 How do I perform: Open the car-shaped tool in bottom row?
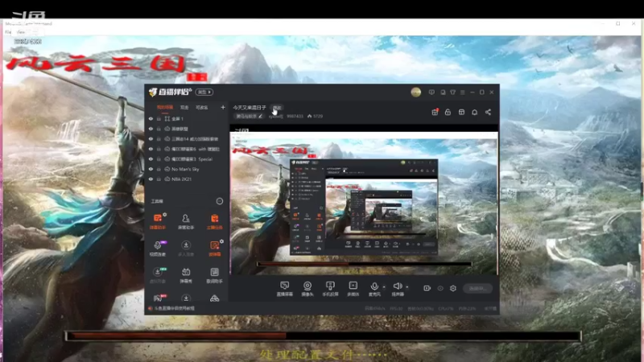[214, 298]
